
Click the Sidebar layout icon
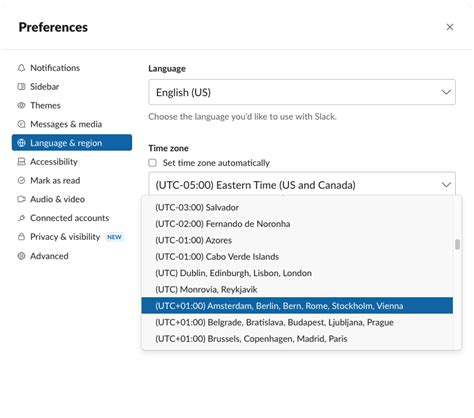click(x=21, y=87)
